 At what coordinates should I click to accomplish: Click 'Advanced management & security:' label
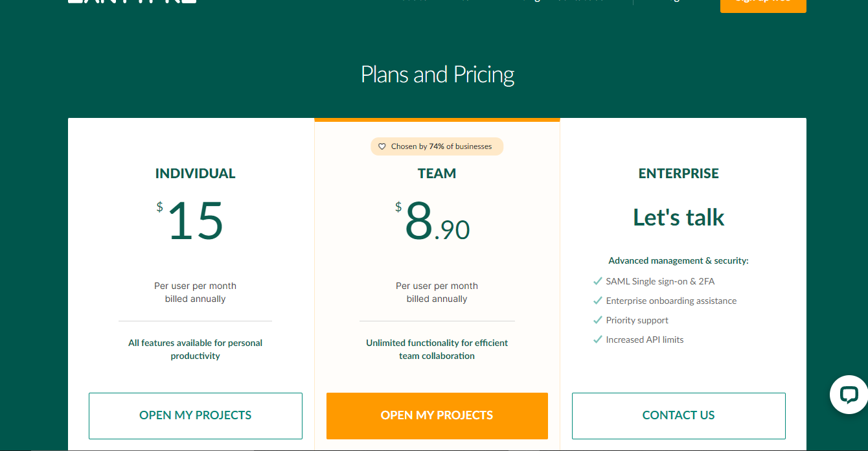coord(679,260)
